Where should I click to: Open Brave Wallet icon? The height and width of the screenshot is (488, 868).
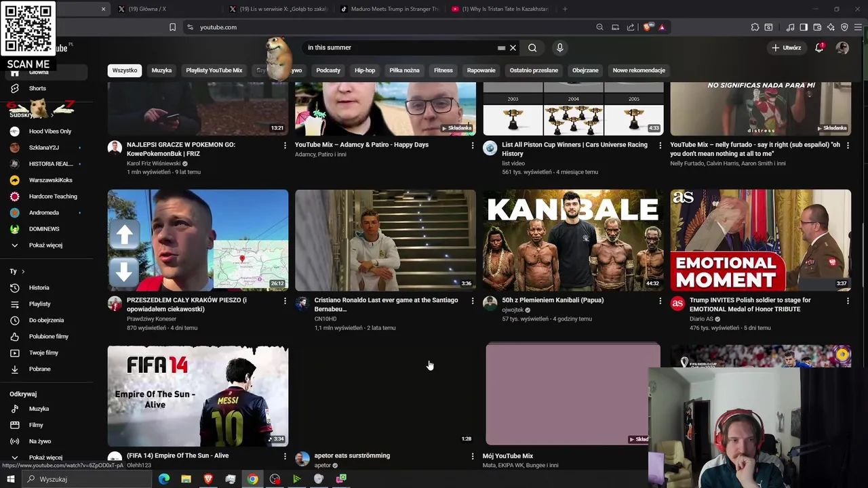pyautogui.click(x=817, y=27)
